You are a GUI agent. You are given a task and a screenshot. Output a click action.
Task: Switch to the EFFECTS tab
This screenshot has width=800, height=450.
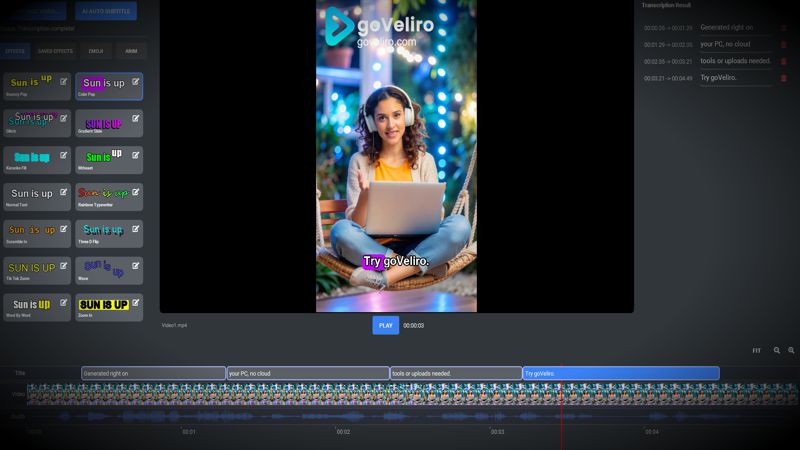pyautogui.click(x=15, y=51)
